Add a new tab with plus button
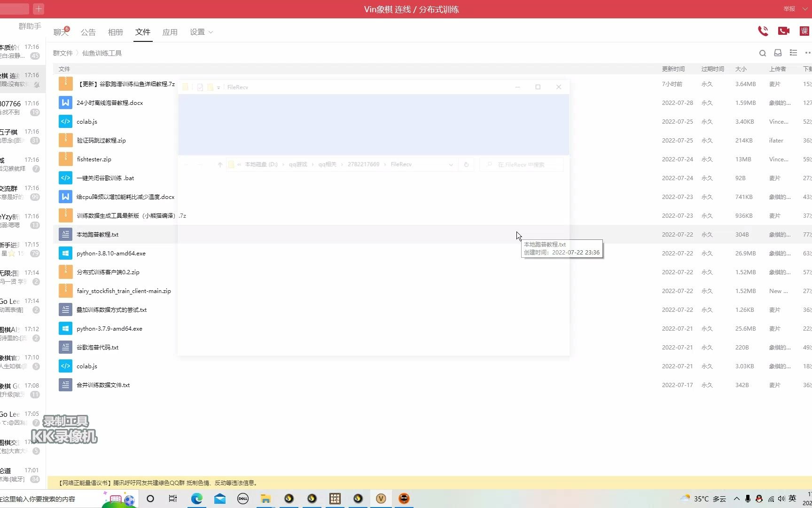The height and width of the screenshot is (508, 812). [39, 8]
